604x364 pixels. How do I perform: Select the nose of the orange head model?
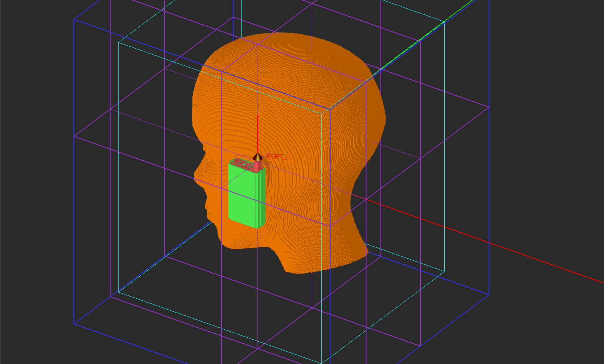(198, 173)
